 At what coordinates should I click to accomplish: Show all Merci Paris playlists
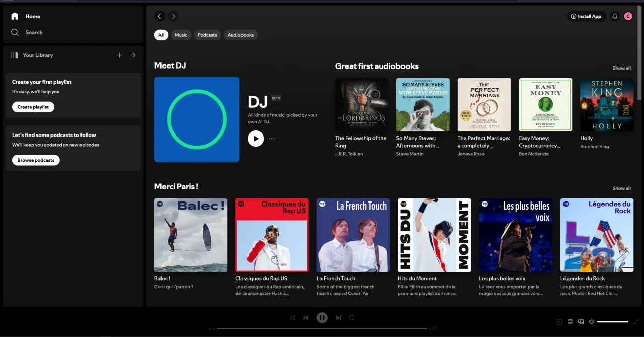[x=621, y=188]
